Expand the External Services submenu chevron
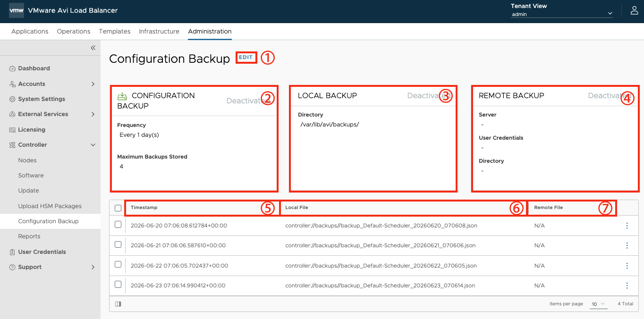Viewport: 644px width, 319px height. (93, 114)
